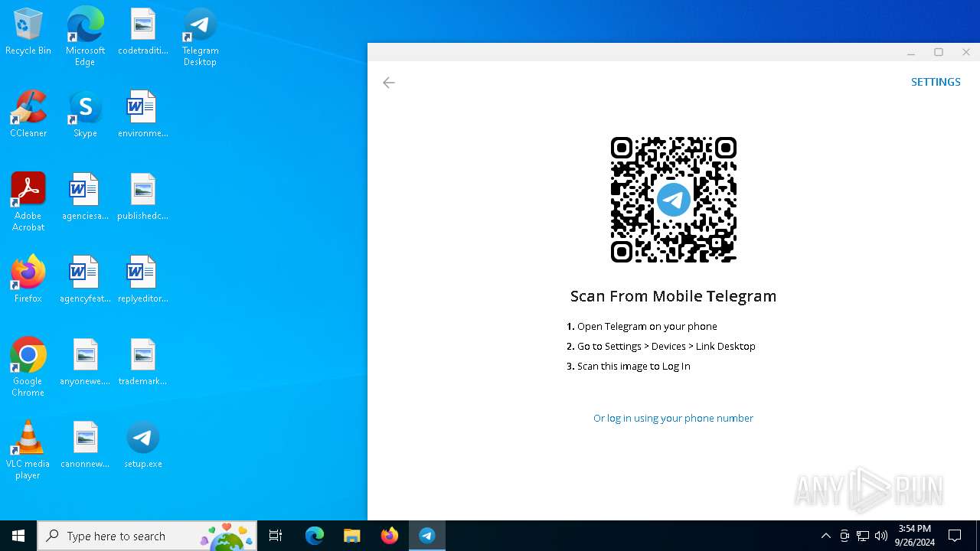Click 'Or log in using your phone number'
Viewport: 980px width, 551px height.
pos(673,418)
